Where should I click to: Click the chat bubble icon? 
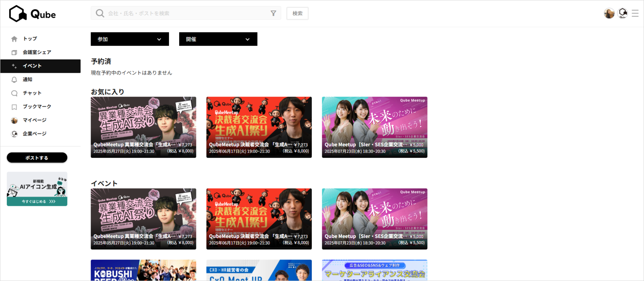click(14, 93)
